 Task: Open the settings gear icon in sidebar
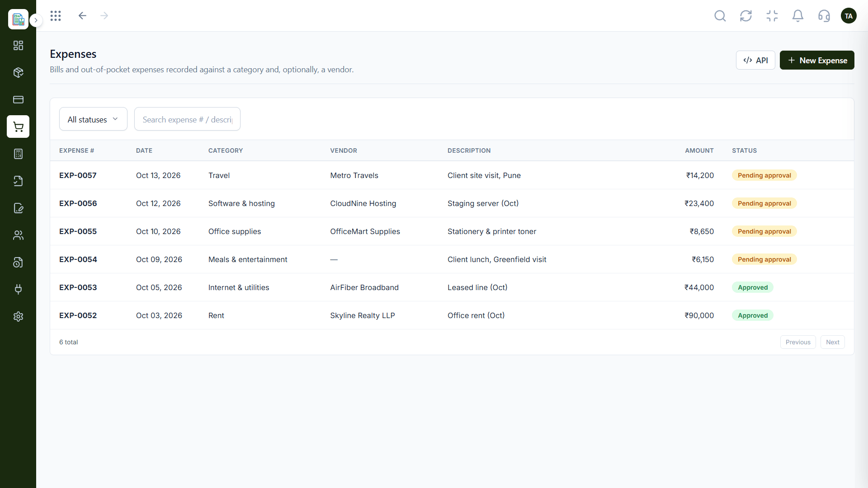(18, 317)
